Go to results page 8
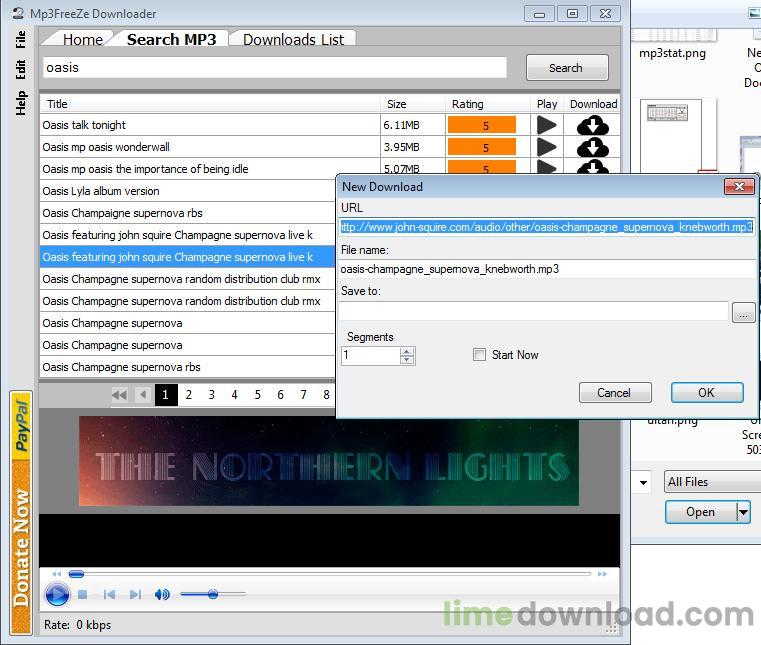The height and width of the screenshot is (645, 761). (x=326, y=395)
